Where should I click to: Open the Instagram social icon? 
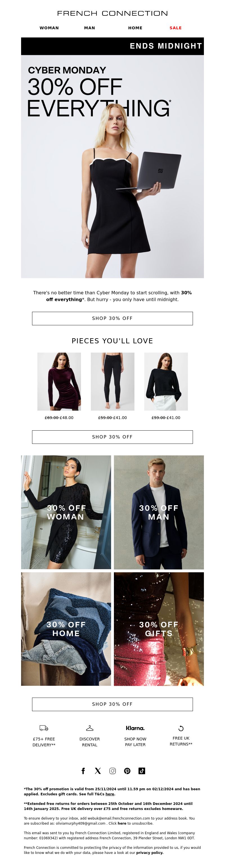(112, 771)
